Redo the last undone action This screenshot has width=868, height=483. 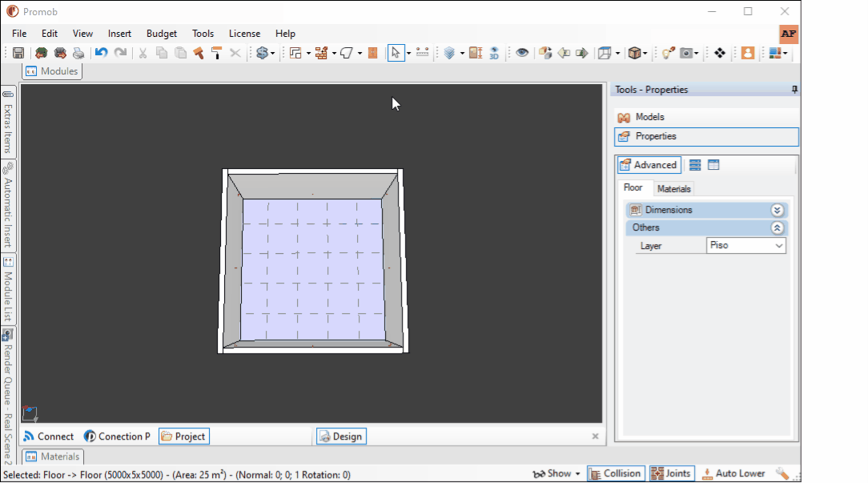tap(120, 53)
